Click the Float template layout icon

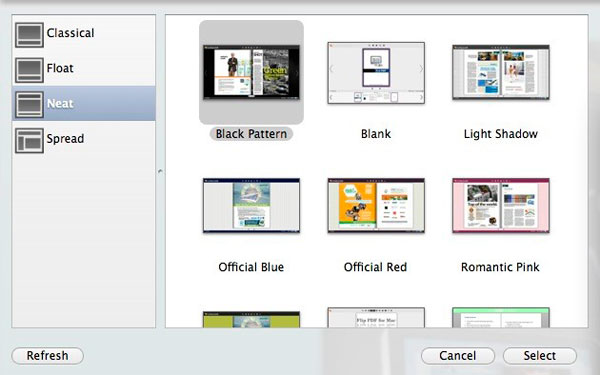click(x=29, y=70)
